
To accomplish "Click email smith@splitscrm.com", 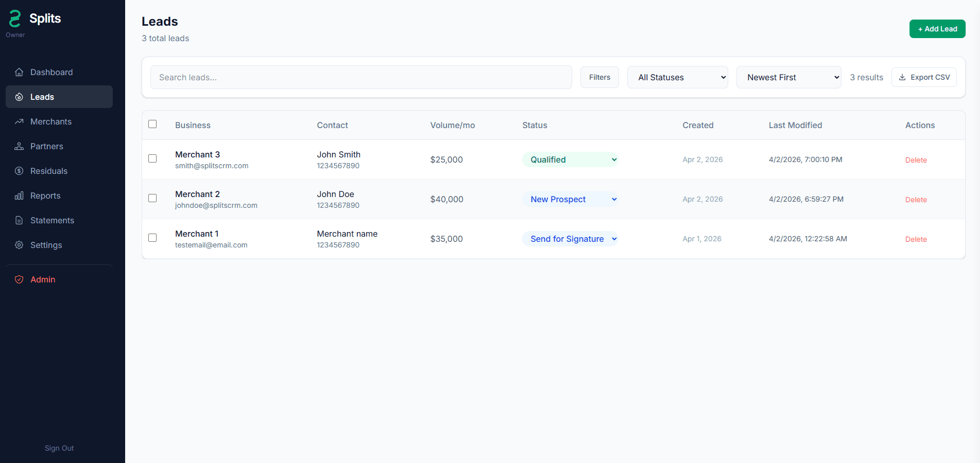I will coord(212,166).
